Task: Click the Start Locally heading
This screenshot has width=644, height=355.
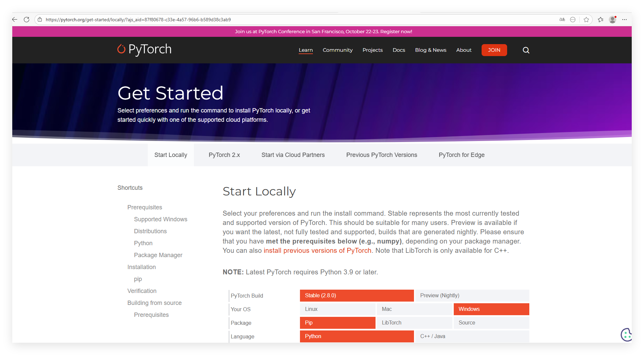Action: click(259, 191)
